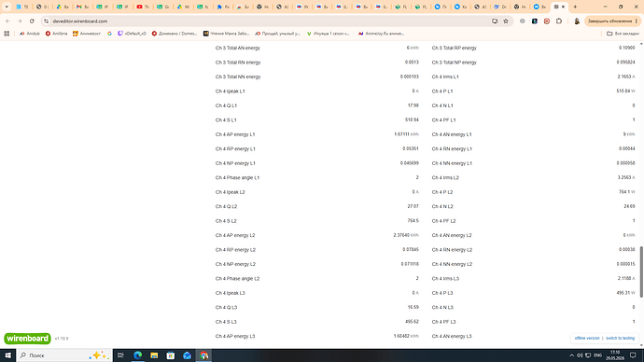This screenshot has height=362, width=644.
Task: Open the Anilibria bookmark
Action: [x=56, y=34]
